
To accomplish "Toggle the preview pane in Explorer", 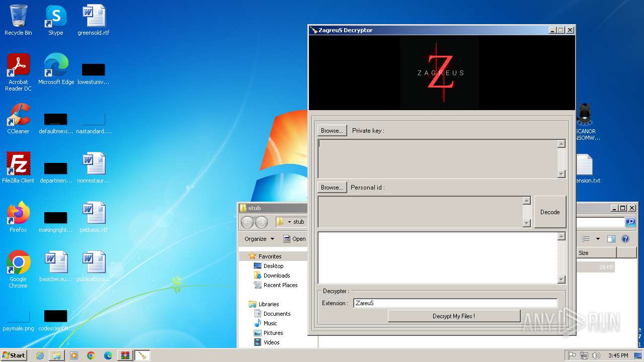I will coord(611,239).
